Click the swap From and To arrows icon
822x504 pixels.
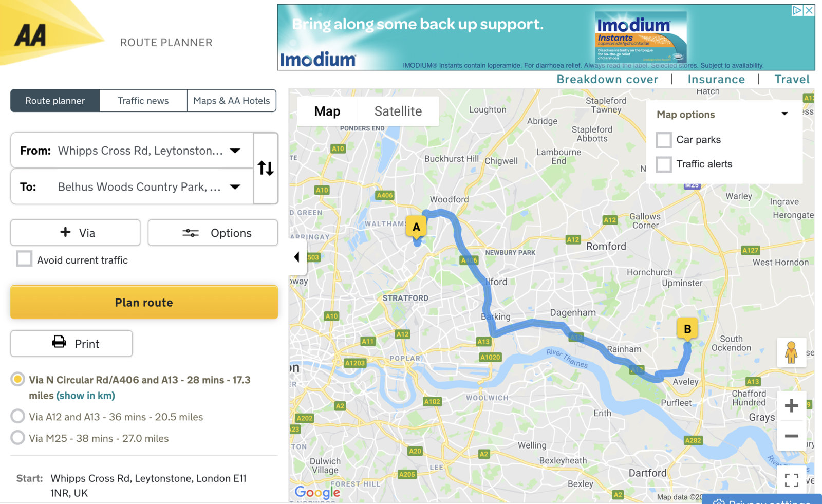tap(266, 168)
